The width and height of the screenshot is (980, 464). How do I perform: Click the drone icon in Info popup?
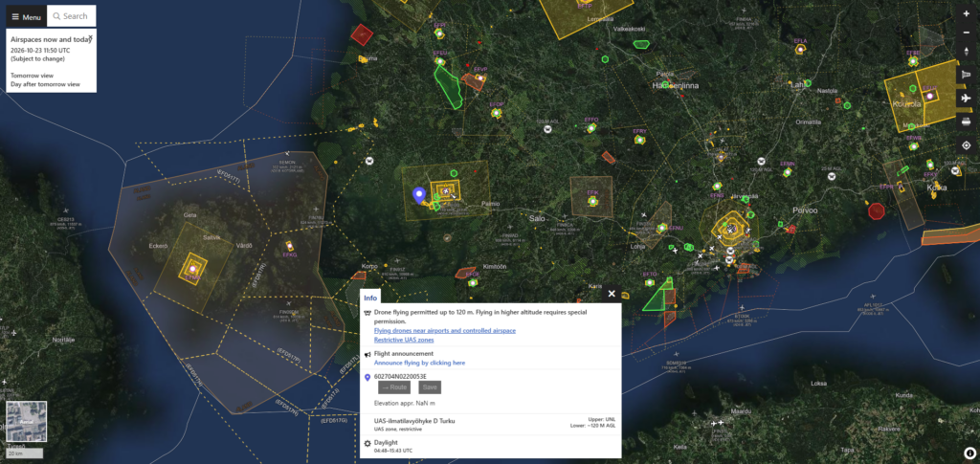point(367,312)
